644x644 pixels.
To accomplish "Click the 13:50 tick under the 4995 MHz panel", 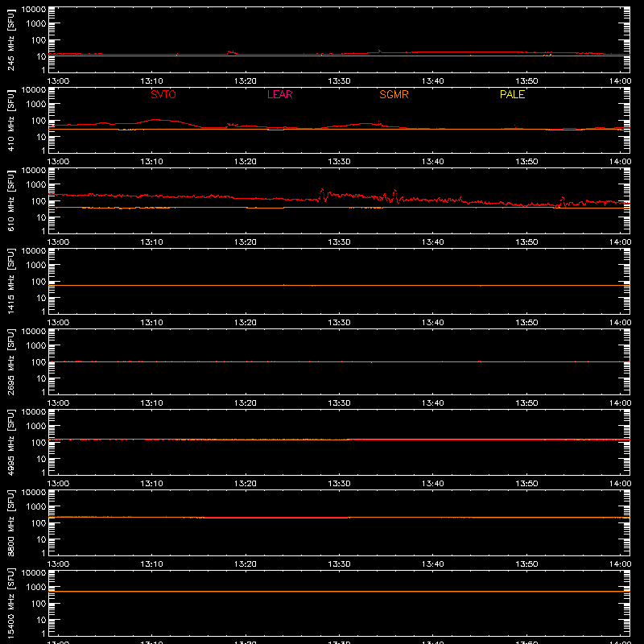I will pos(526,484).
